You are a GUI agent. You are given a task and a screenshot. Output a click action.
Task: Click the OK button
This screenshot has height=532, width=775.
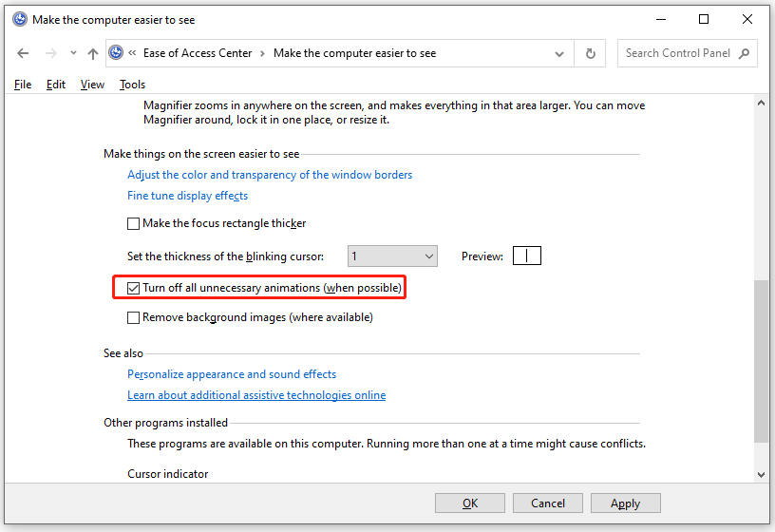coord(470,503)
